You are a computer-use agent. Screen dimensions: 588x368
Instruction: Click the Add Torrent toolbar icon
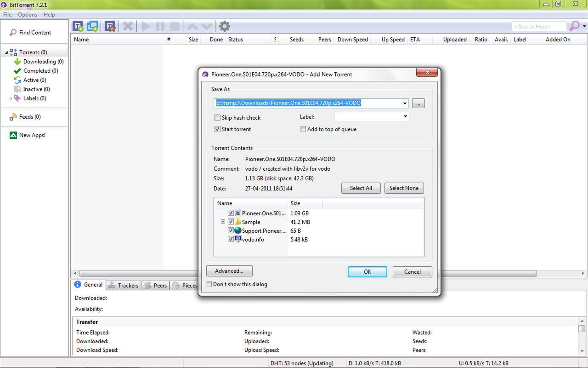[78, 26]
